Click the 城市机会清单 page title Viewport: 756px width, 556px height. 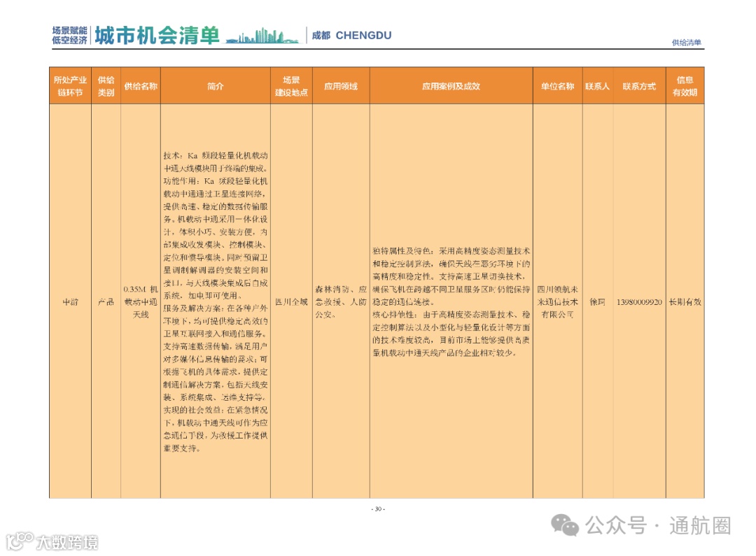157,35
